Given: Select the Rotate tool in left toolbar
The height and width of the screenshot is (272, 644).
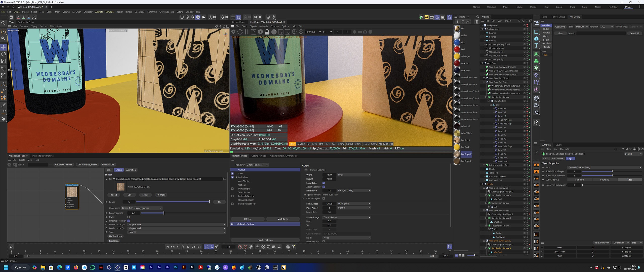Looking at the screenshot, I should point(4,54).
